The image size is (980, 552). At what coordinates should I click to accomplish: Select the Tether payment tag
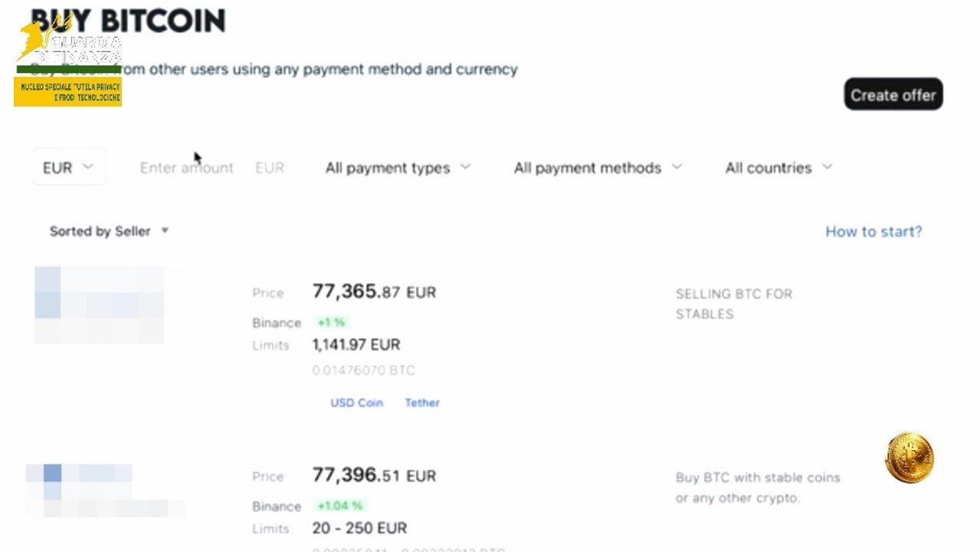point(422,402)
